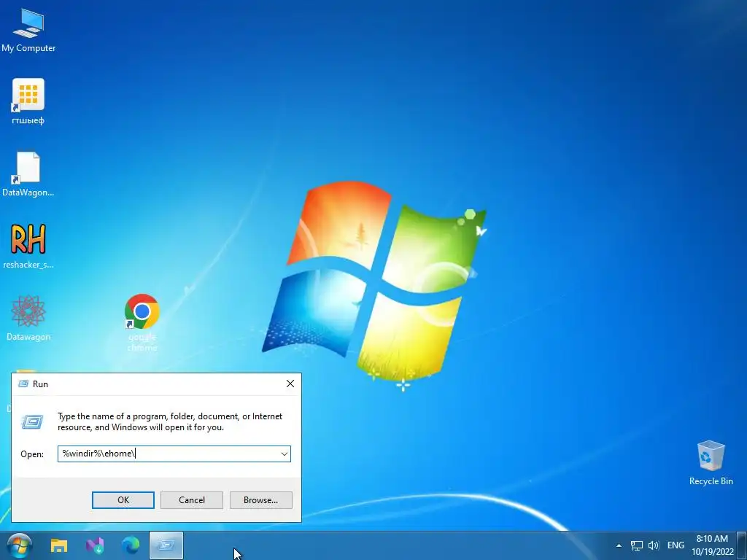Viewport: 747px width, 560px height.
Task: Open the volume speaker tray icon
Action: coord(654,545)
